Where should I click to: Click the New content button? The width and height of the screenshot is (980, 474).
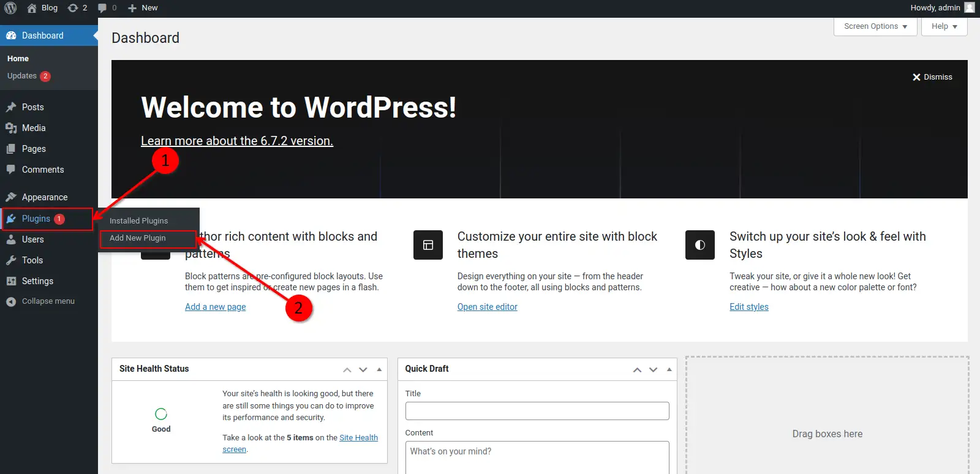pos(143,8)
